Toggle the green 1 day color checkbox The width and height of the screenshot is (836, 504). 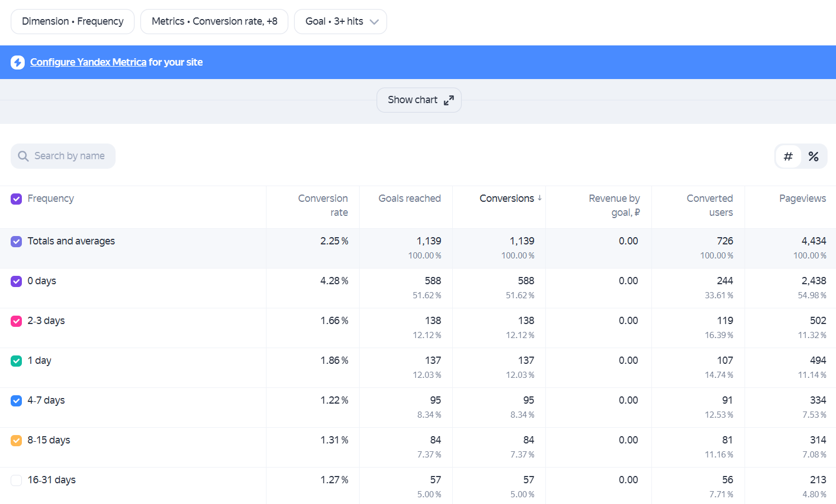pyautogui.click(x=16, y=360)
